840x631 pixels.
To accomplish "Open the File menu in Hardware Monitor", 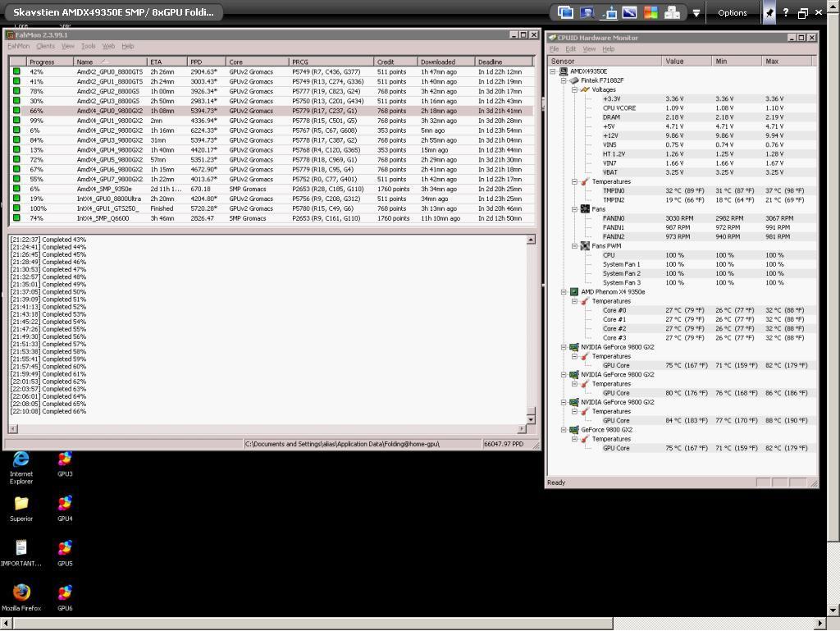I will click(x=554, y=48).
